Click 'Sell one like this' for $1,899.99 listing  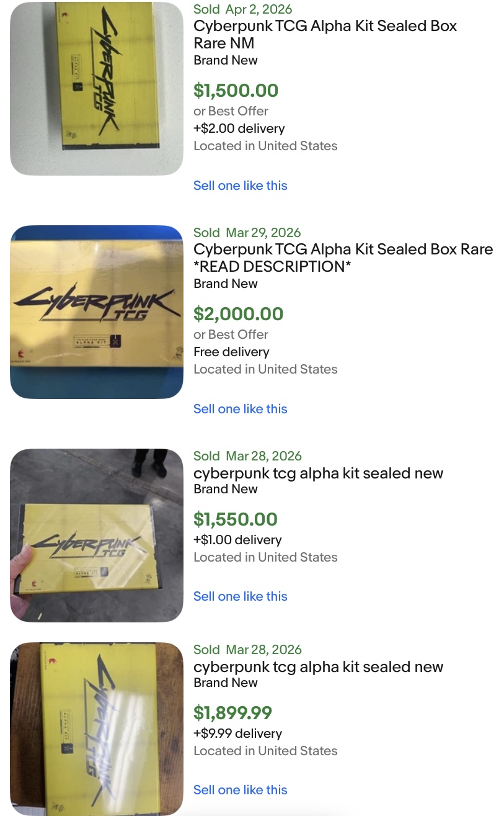point(241,790)
